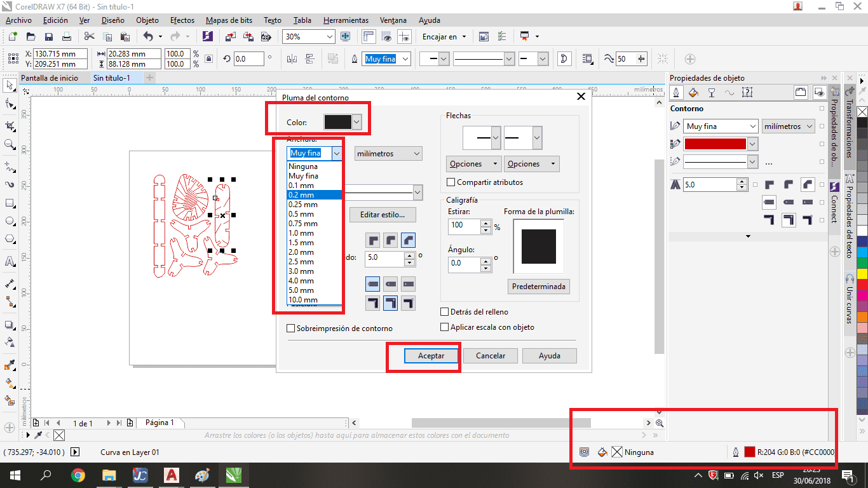Viewport: 868px width, 488px height.
Task: Activate the Zoom magnifier tool
Action: [x=10, y=145]
